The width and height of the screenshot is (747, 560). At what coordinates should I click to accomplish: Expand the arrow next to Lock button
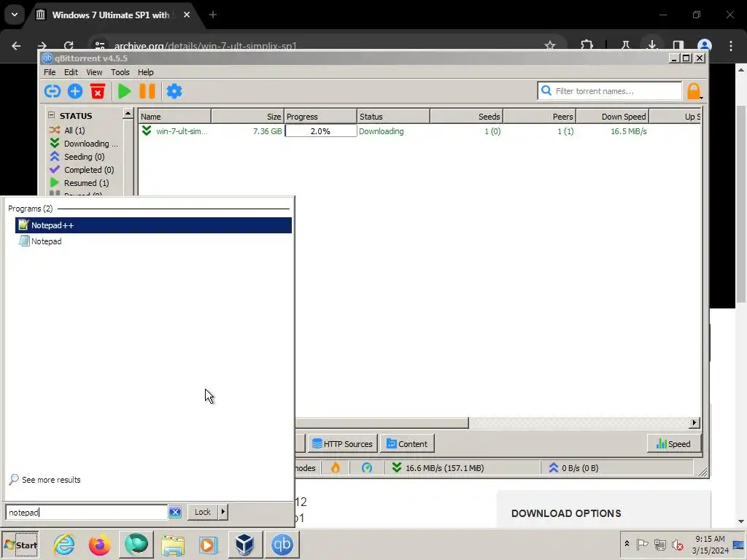[223, 512]
